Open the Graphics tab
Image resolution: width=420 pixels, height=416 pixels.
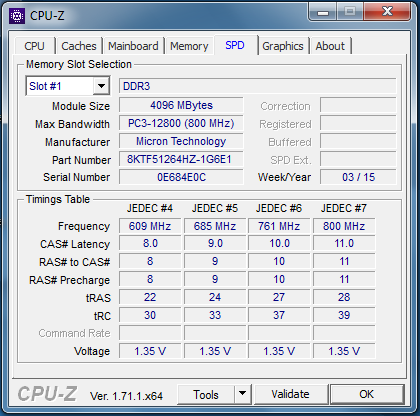283,46
